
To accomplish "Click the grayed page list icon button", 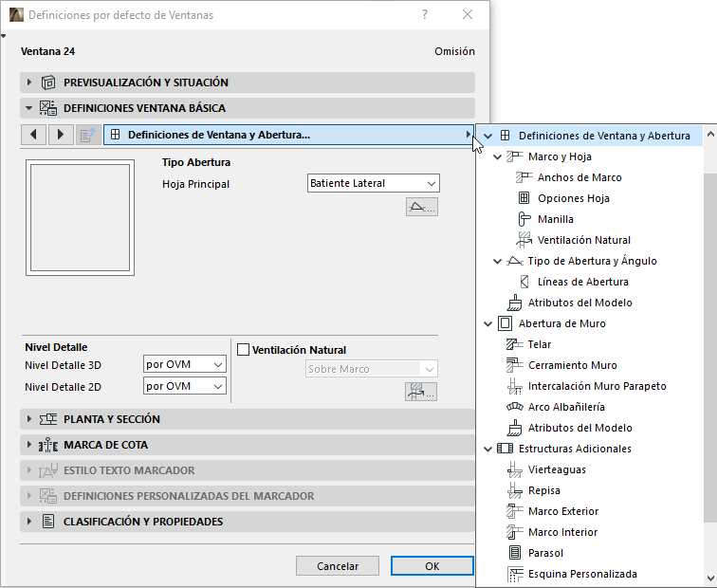I will pyautogui.click(x=88, y=135).
